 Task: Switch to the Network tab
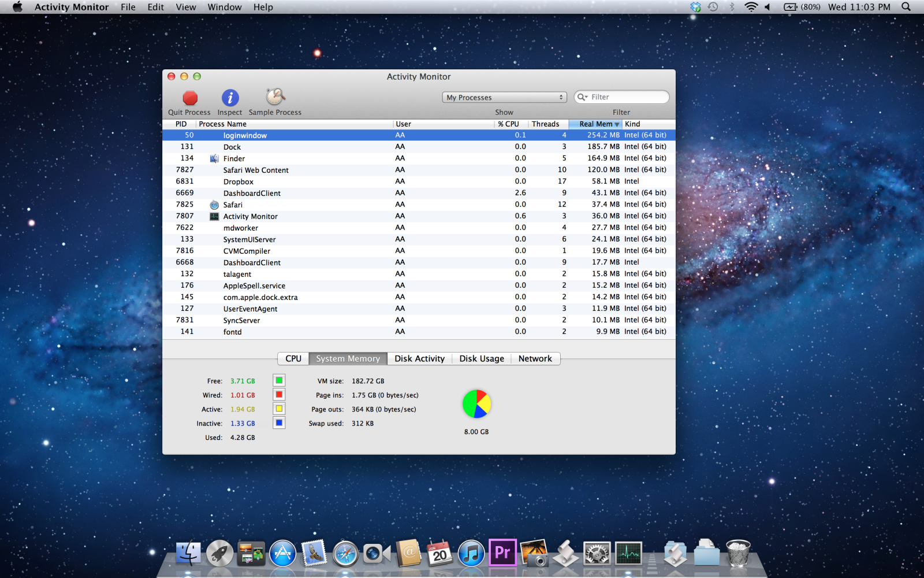535,359
